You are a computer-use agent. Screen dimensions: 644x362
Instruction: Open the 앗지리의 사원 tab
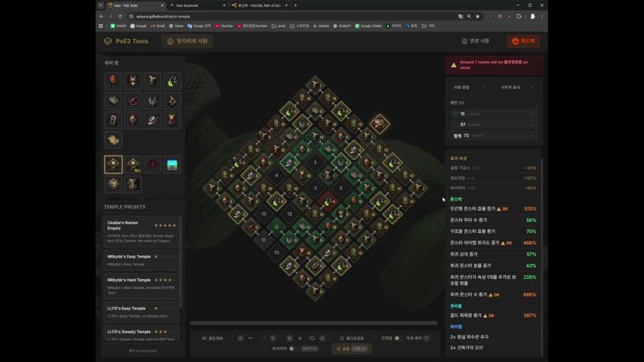(x=186, y=41)
